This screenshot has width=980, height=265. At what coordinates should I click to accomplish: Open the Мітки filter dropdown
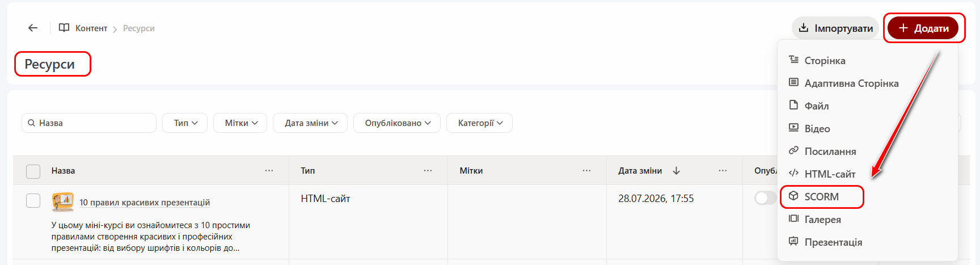(x=240, y=123)
